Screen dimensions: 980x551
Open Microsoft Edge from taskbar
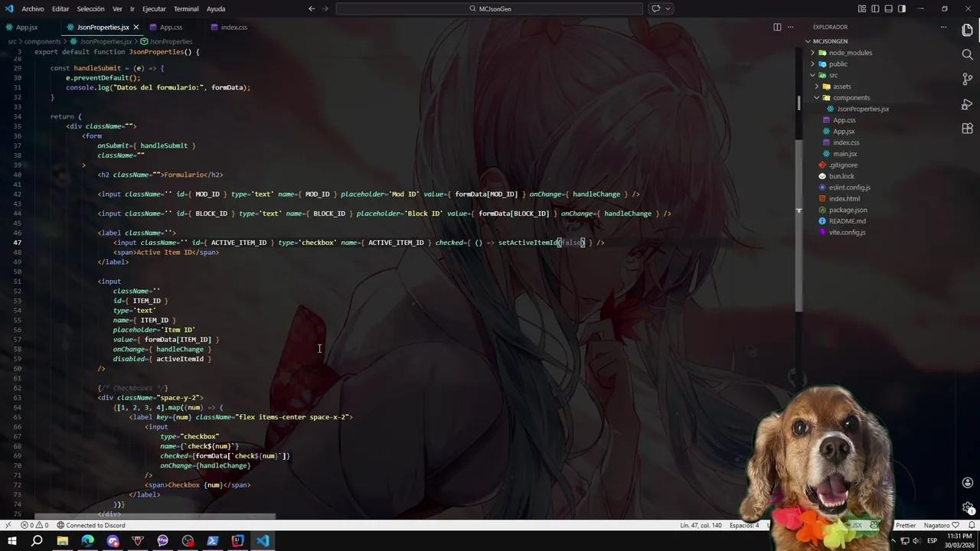87,541
